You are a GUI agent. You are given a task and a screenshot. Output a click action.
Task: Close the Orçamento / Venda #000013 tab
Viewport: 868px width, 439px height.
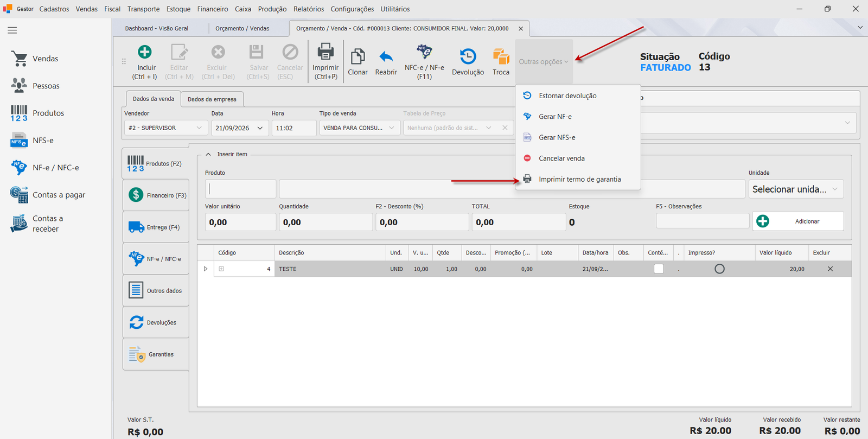tap(521, 29)
